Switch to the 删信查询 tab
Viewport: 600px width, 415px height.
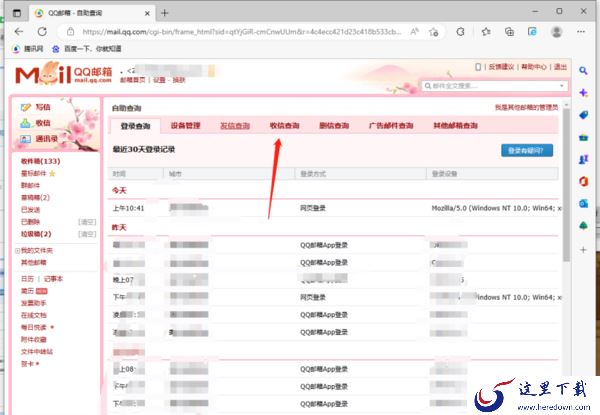click(x=334, y=126)
